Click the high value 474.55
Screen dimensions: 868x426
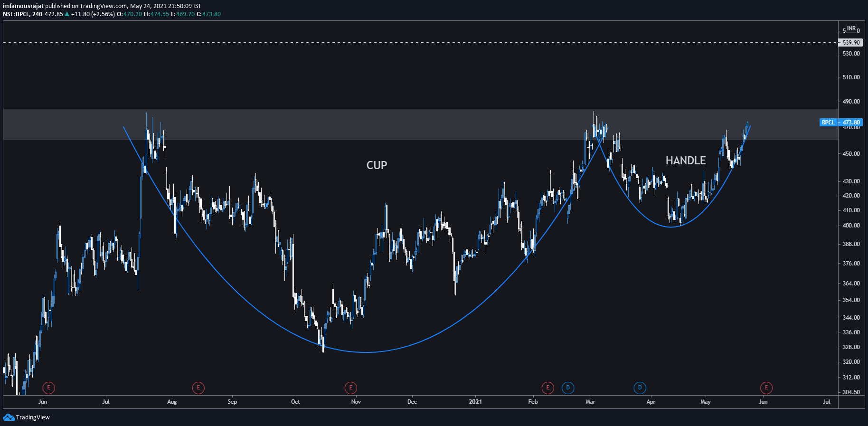tap(160, 14)
